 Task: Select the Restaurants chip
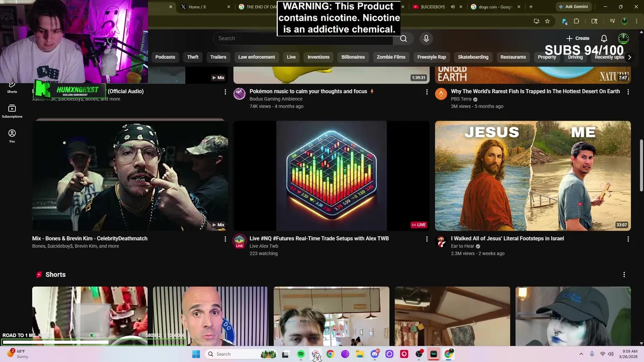point(513,57)
